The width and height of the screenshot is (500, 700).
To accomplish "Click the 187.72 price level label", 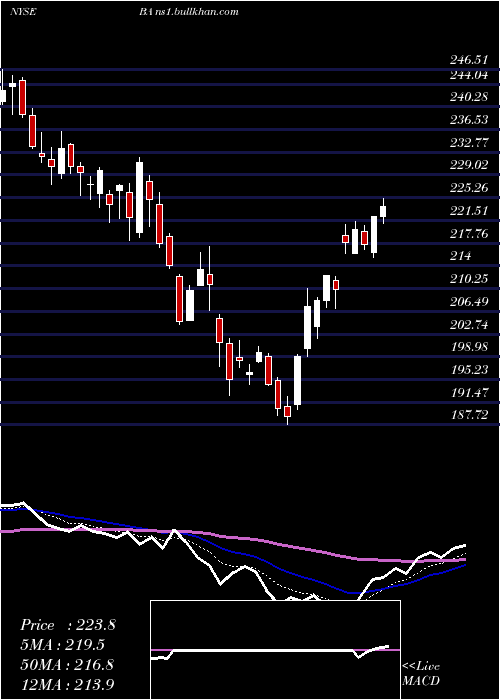I will click(x=468, y=415).
